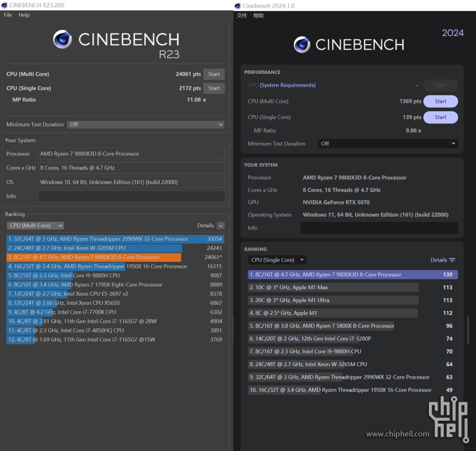
Task: Select Threadripper 2990WX row in 2024 ranking
Action: [x=353, y=377]
